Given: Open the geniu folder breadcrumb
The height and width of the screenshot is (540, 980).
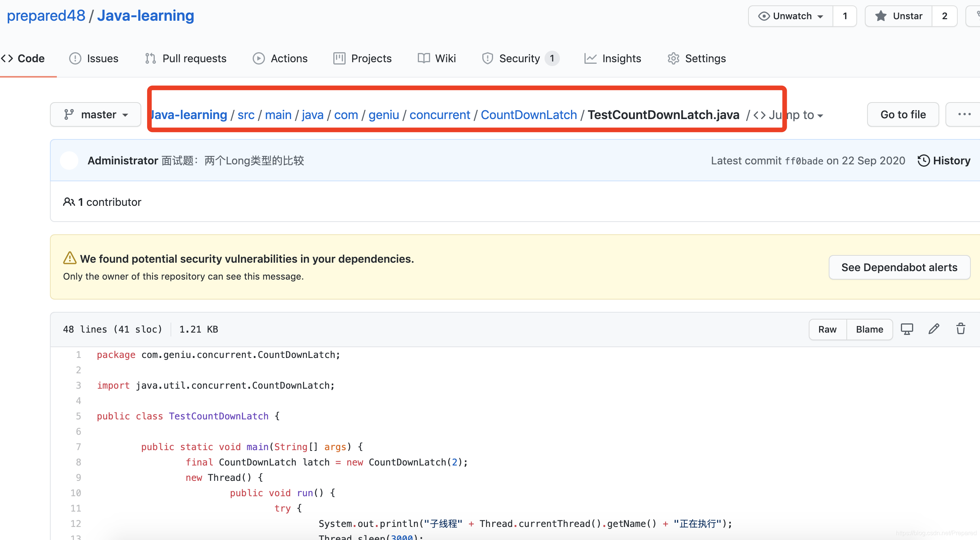Looking at the screenshot, I should point(384,115).
